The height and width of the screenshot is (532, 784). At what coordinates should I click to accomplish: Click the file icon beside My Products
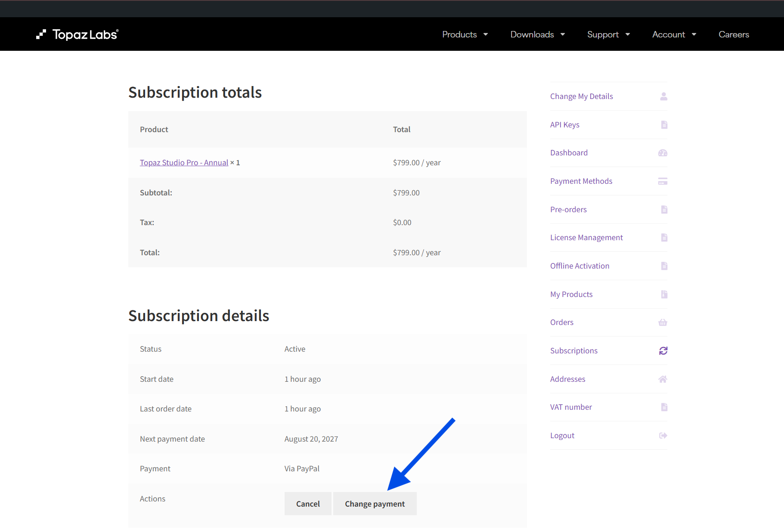[664, 294]
